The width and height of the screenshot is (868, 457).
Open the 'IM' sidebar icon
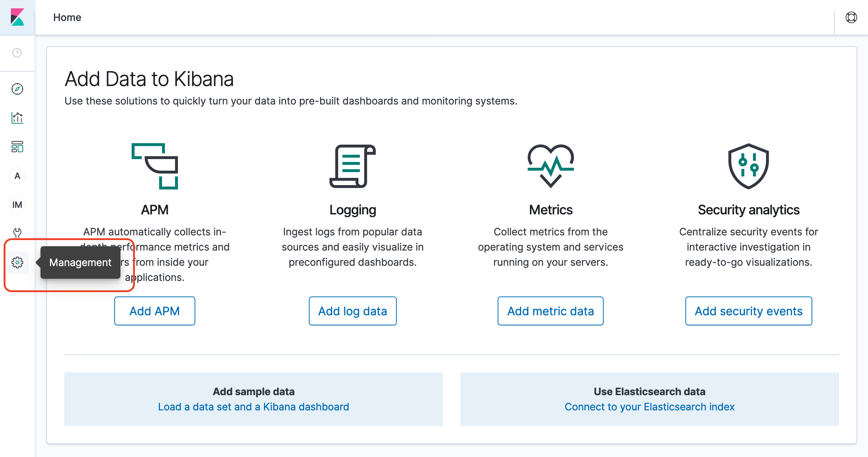click(x=17, y=205)
